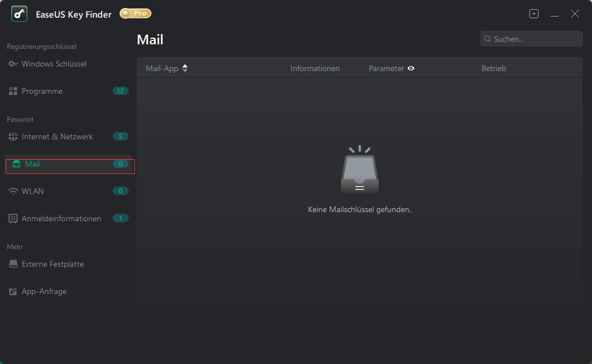Image resolution: width=592 pixels, height=364 pixels.
Task: Click the drive icon beside Externe Festplatte
Action: [x=13, y=264]
